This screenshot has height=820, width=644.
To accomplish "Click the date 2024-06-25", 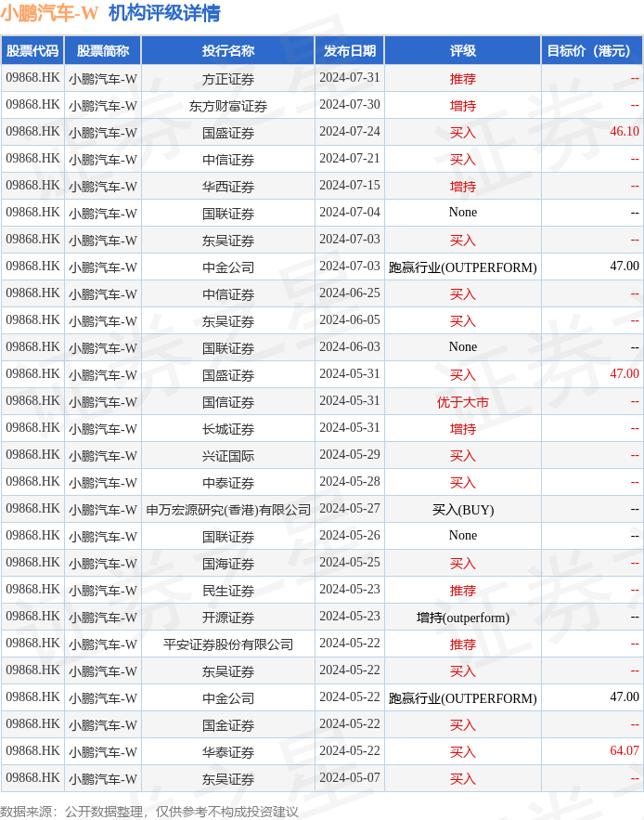I will click(350, 293).
